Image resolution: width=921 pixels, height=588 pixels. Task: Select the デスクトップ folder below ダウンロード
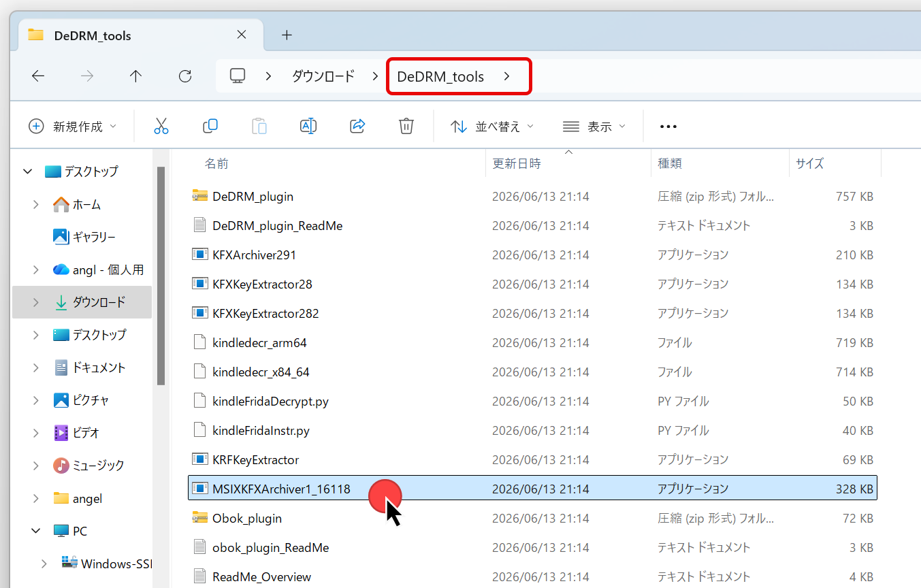coord(99,335)
